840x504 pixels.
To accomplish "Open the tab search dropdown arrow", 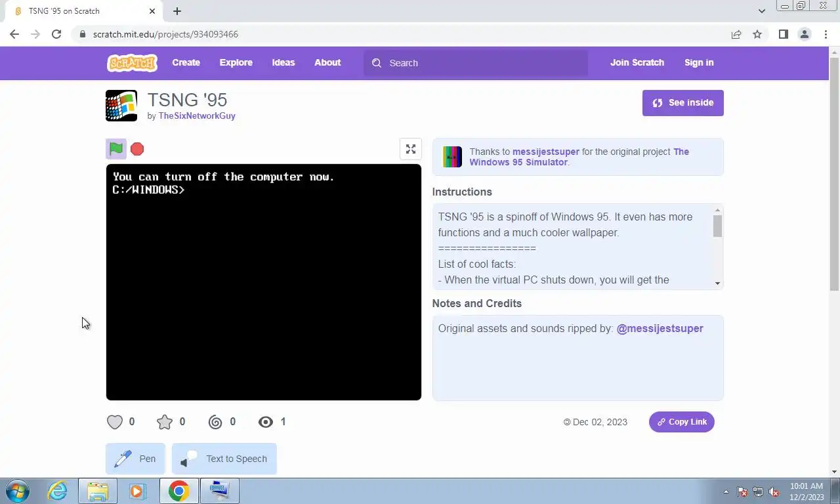I will [761, 11].
